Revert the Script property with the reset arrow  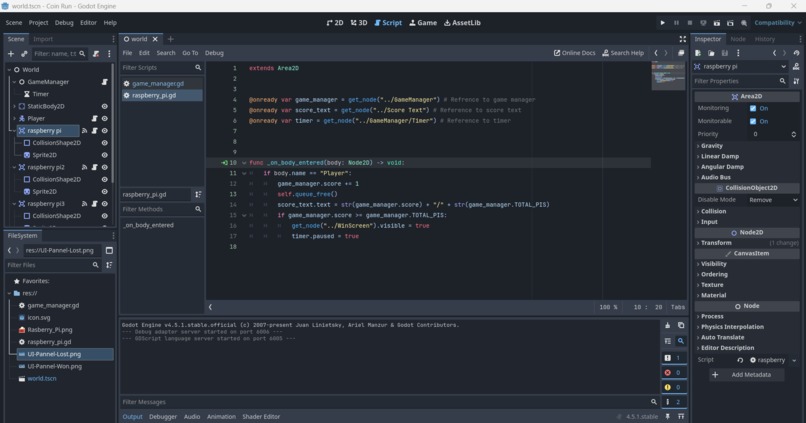[740, 360]
